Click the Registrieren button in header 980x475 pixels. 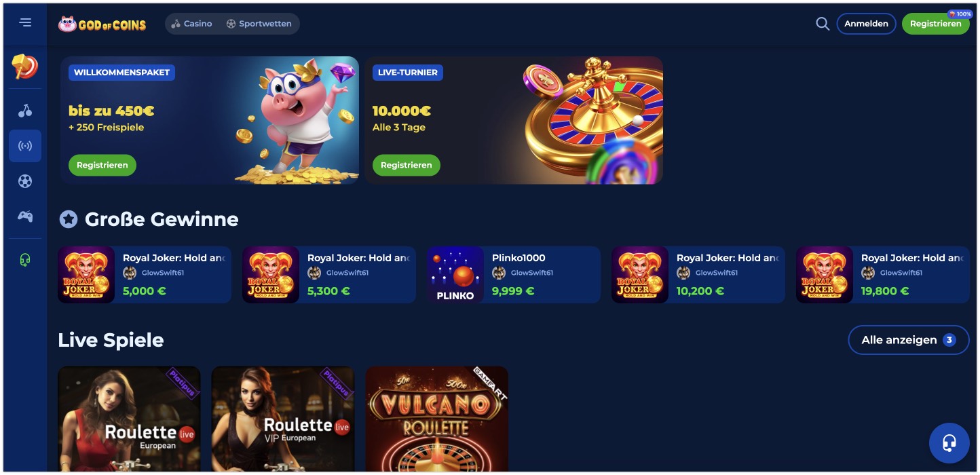click(935, 24)
